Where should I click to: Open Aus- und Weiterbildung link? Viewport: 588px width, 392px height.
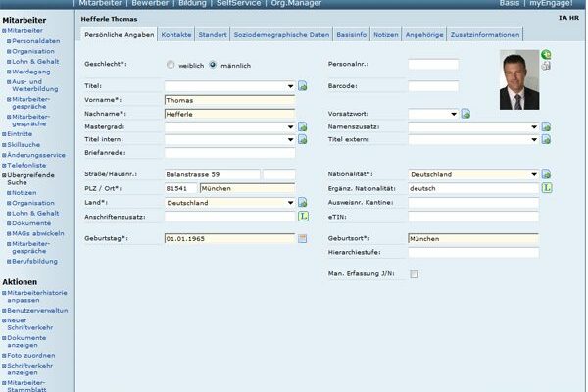point(35,85)
